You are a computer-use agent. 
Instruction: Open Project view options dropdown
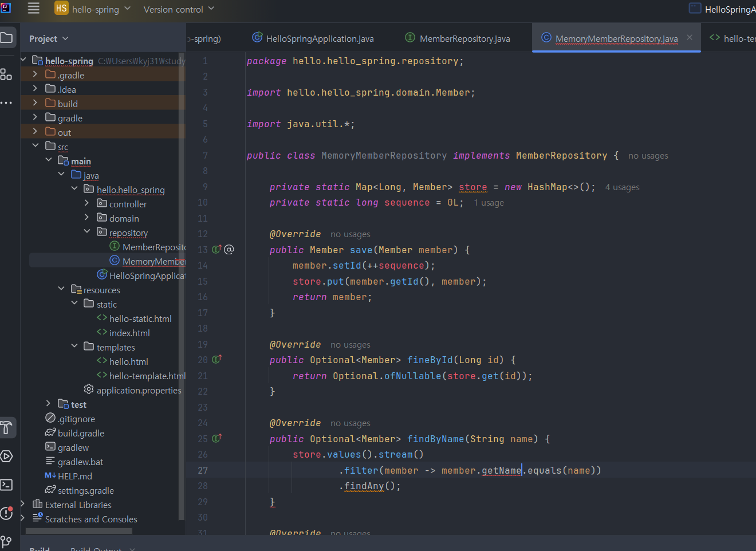tap(49, 38)
